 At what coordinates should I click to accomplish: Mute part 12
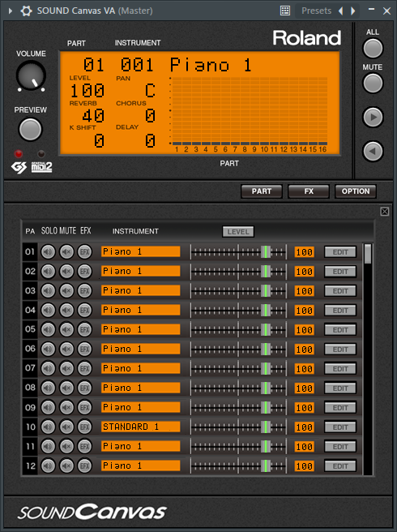(66, 466)
